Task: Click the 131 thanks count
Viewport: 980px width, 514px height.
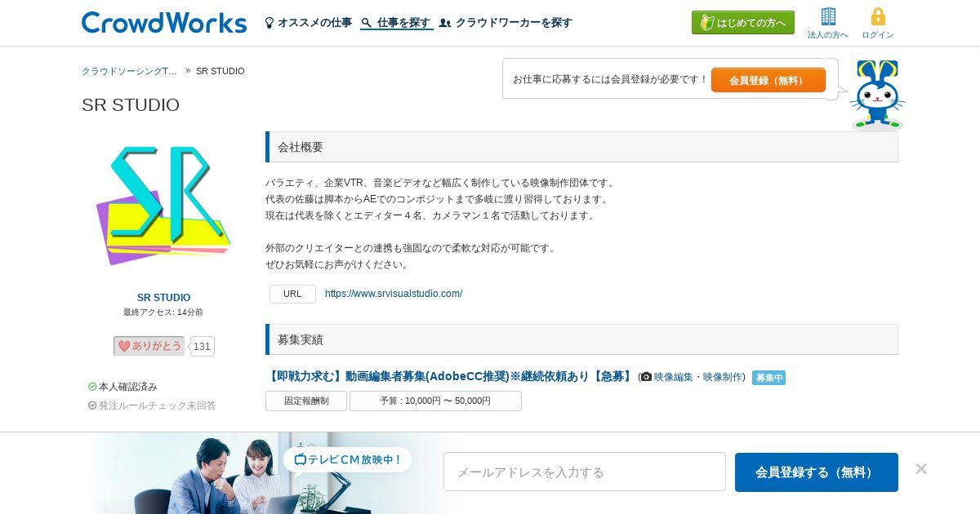Action: click(203, 347)
